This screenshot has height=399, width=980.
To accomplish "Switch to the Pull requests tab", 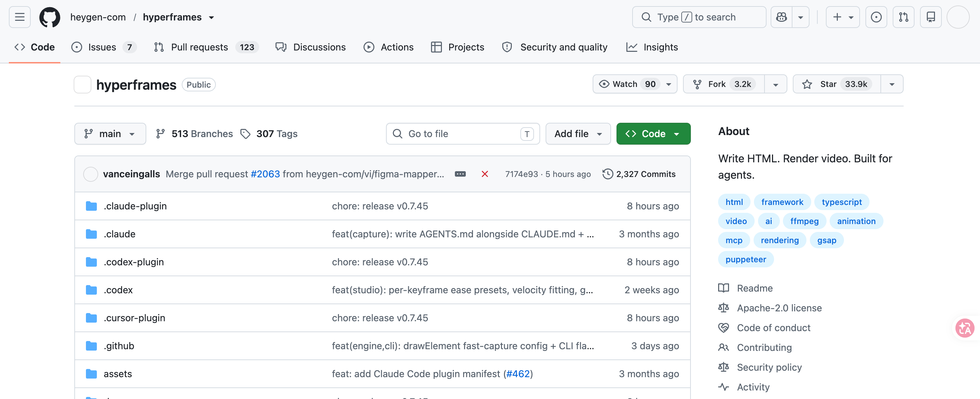I will (206, 47).
